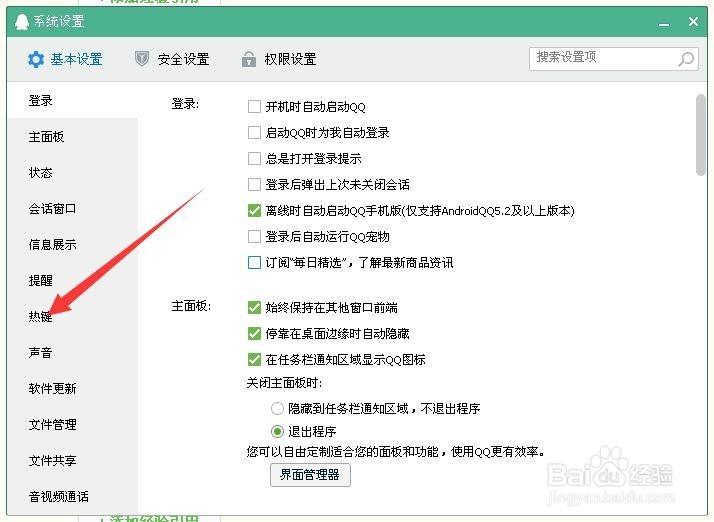The height and width of the screenshot is (522, 714).
Task: Open the 界面管理器 button
Action: coord(310,475)
